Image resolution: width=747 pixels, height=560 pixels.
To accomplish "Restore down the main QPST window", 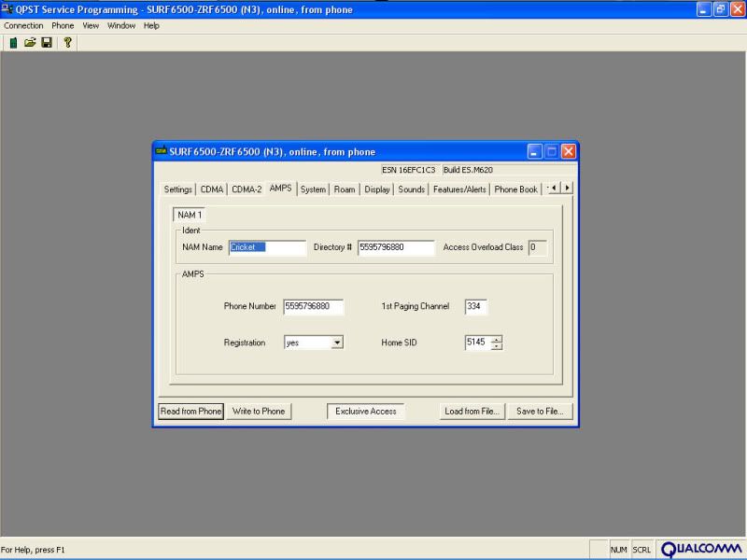I will (720, 9).
